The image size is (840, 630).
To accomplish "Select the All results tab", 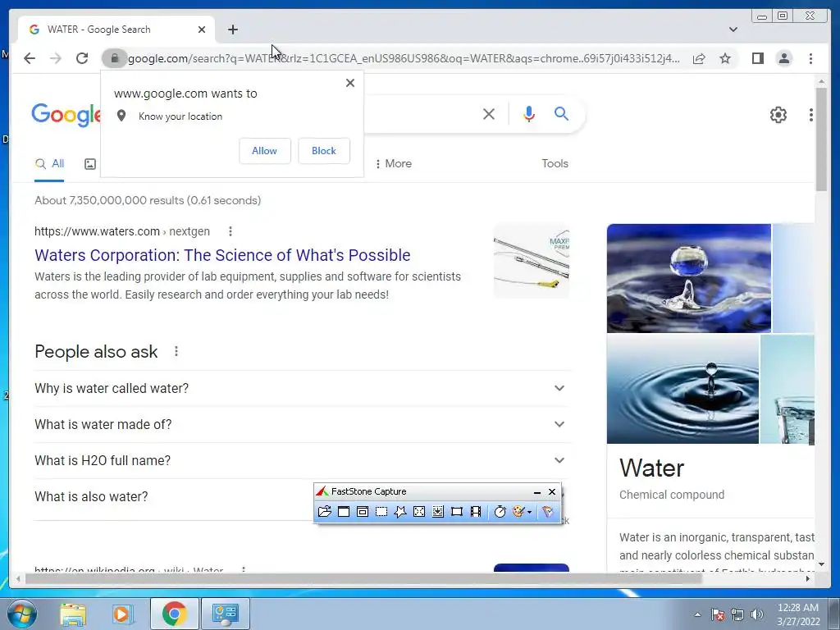I will (x=49, y=164).
